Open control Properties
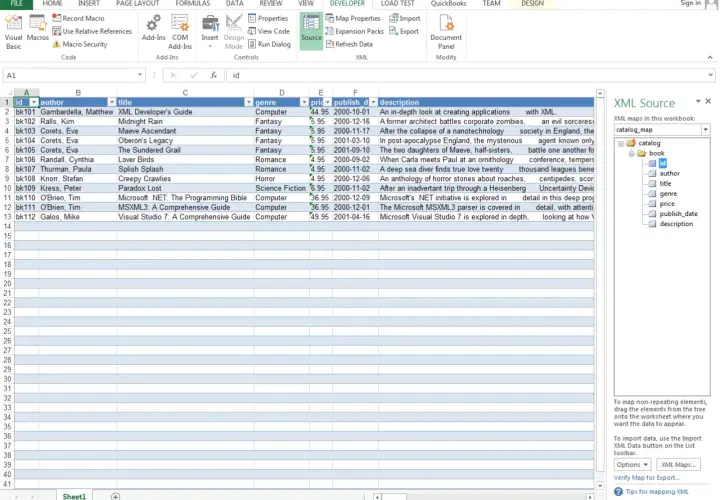720x500 pixels. pos(268,18)
